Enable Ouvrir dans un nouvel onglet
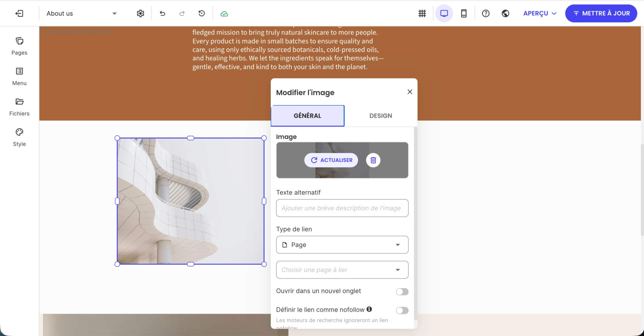 pyautogui.click(x=402, y=292)
